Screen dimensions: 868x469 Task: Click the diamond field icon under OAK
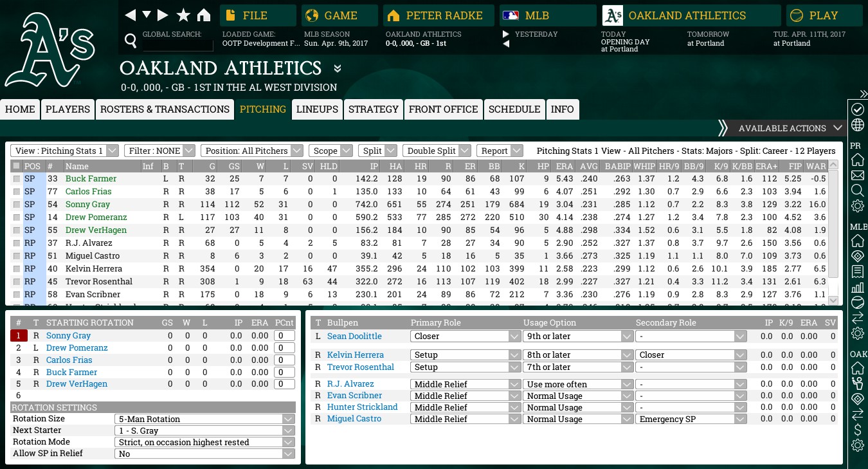pyautogui.click(x=857, y=399)
